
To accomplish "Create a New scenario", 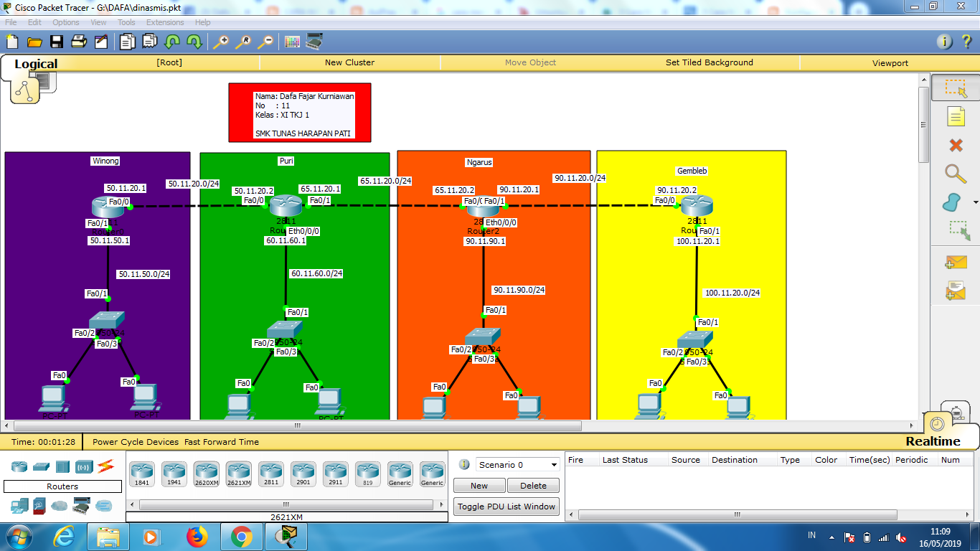I will (x=479, y=485).
